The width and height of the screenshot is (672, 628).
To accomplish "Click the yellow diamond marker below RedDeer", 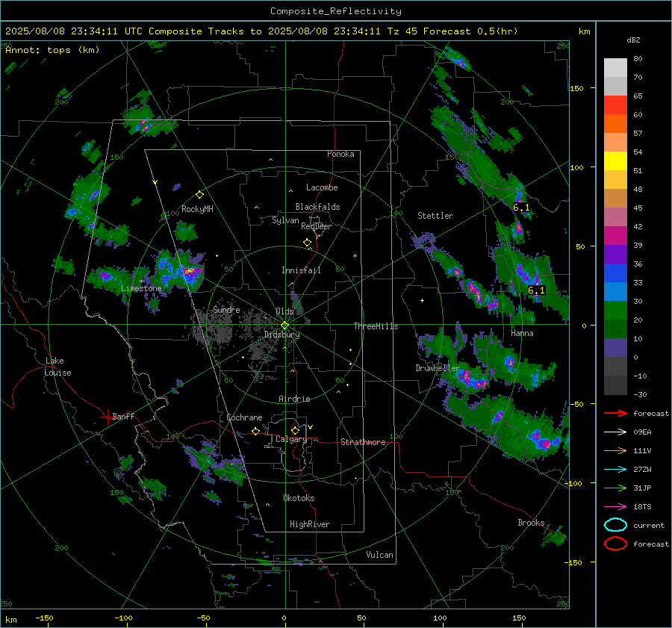I will tap(307, 243).
